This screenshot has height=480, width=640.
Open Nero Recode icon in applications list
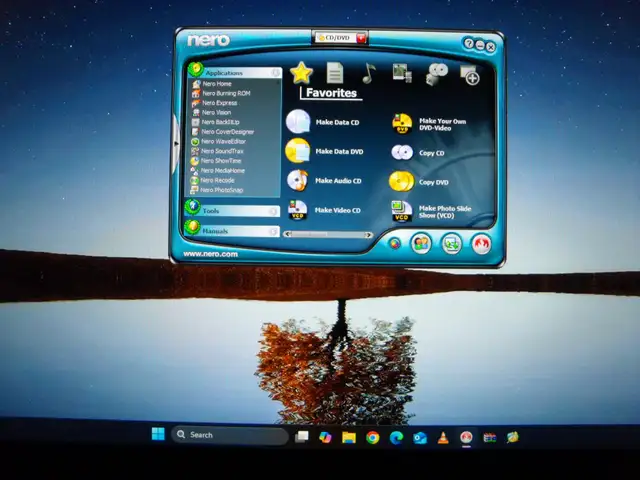(194, 180)
